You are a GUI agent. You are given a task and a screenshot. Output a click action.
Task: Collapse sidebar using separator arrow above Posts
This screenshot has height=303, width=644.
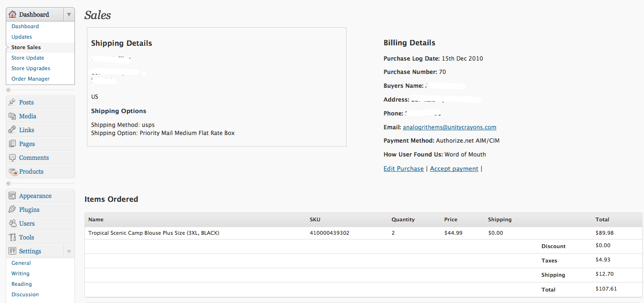(x=9, y=90)
